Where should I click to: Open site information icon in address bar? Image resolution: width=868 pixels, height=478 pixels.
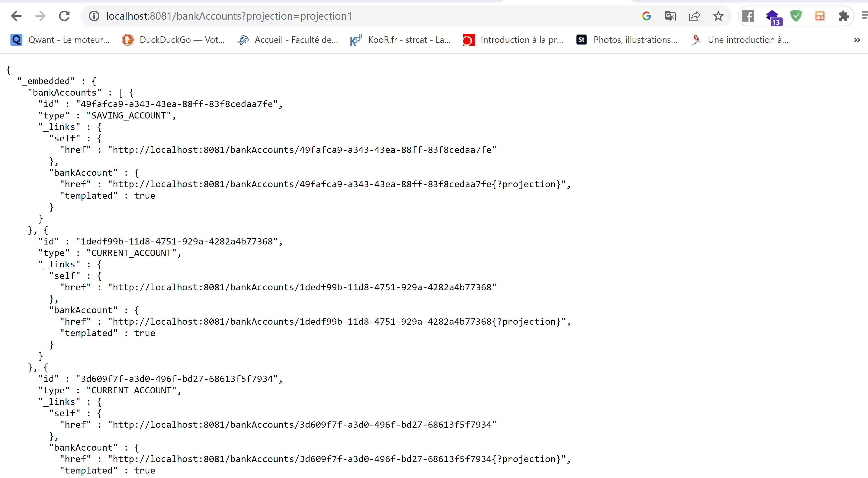tap(94, 16)
